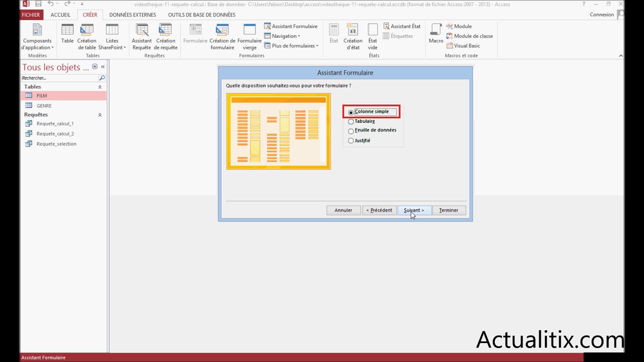The height and width of the screenshot is (362, 644).
Task: Expand Plus de formulaires menu
Action: click(x=291, y=46)
